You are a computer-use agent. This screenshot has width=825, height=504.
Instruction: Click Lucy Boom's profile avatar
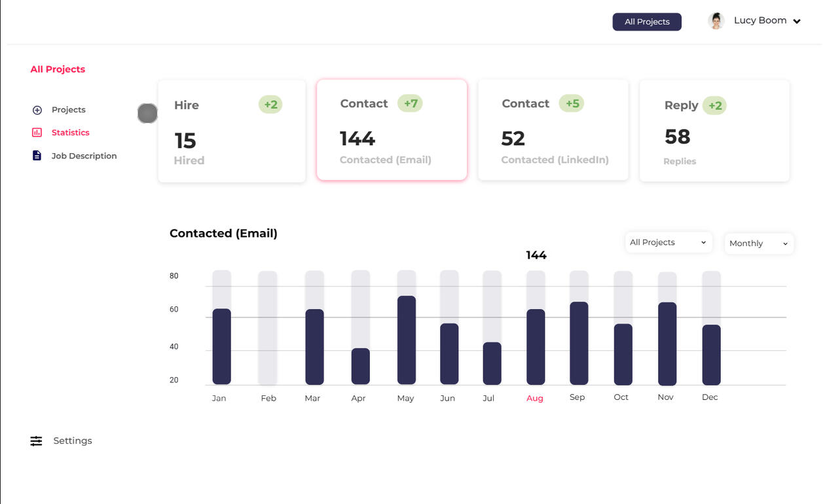(x=716, y=21)
